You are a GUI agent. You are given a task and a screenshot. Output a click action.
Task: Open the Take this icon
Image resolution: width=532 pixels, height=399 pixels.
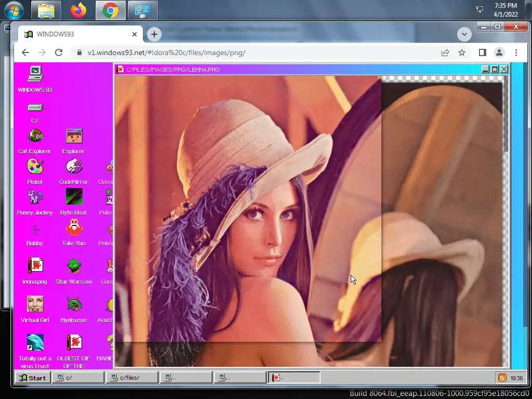tap(74, 233)
